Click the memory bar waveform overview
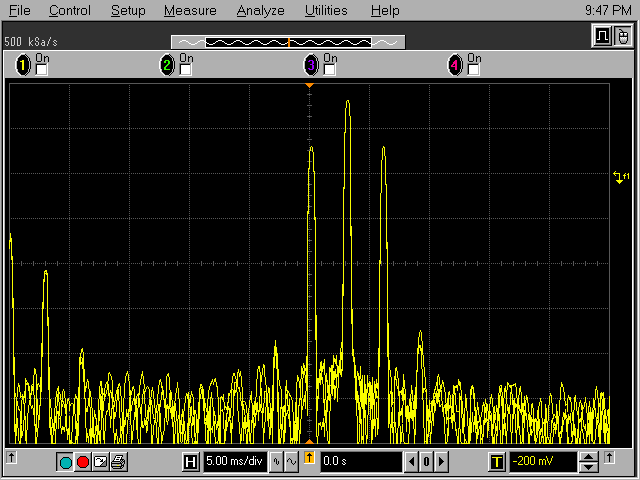 coord(288,42)
